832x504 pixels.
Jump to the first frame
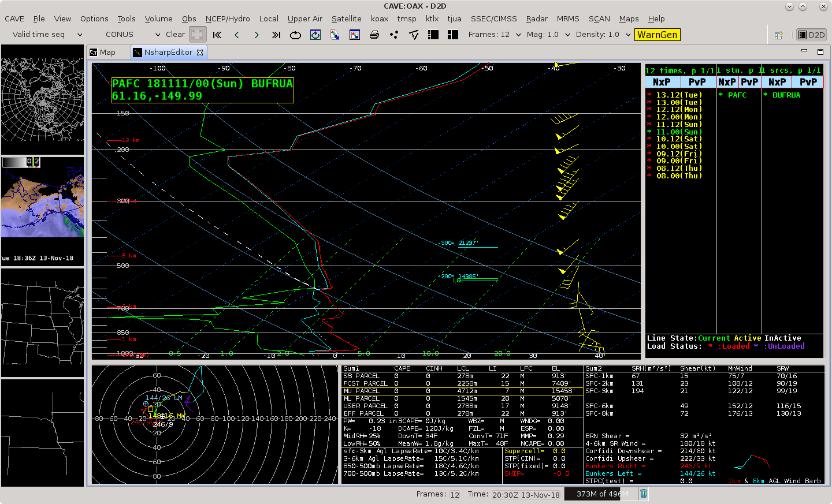(217, 35)
